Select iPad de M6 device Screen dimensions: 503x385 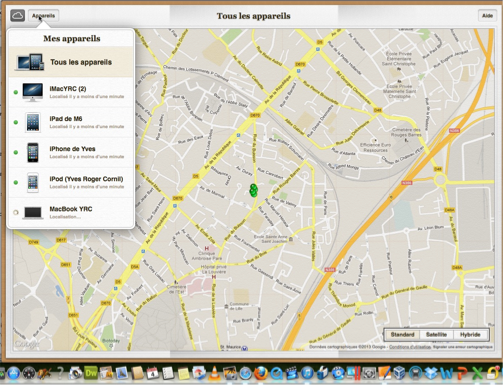71,122
